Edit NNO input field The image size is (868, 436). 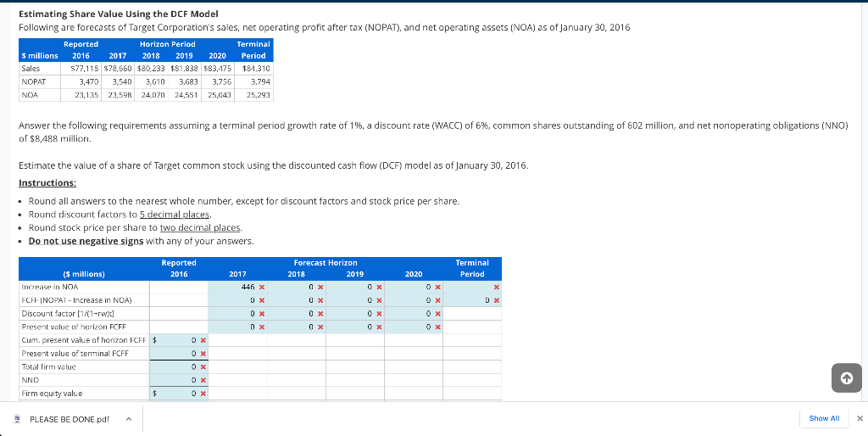[179, 380]
